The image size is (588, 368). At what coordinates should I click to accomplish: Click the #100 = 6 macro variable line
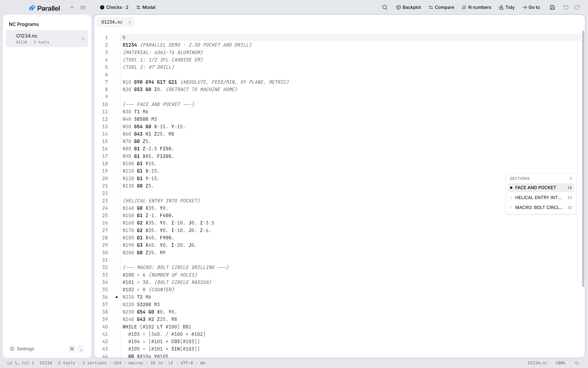click(x=160, y=275)
